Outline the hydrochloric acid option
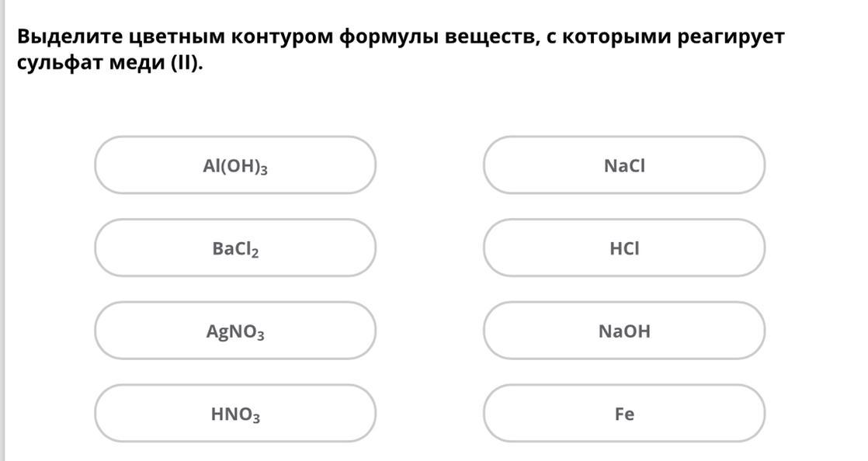This screenshot has width=868, height=461. (x=624, y=248)
